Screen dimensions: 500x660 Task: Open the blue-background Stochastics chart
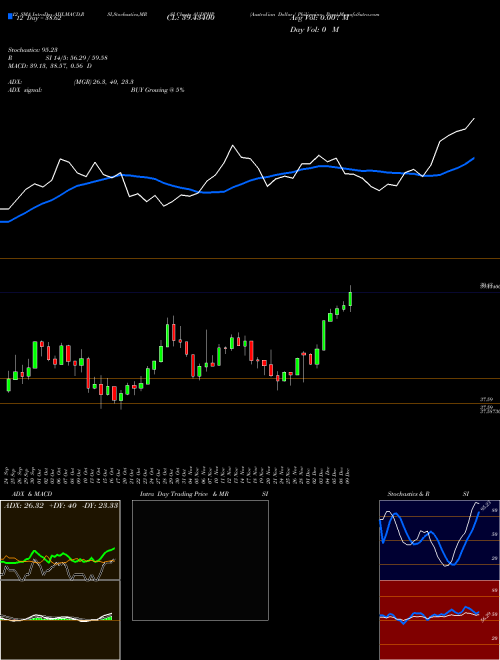[439, 540]
